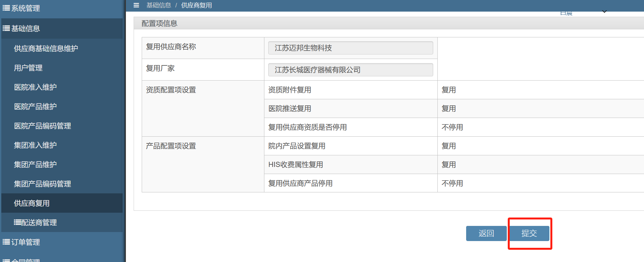644x262 pixels.
Task: Click the 配置项信息 panel header
Action: click(389, 23)
